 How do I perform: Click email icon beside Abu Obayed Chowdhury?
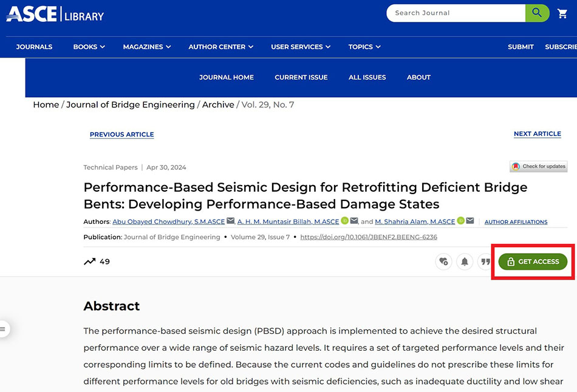pos(231,221)
